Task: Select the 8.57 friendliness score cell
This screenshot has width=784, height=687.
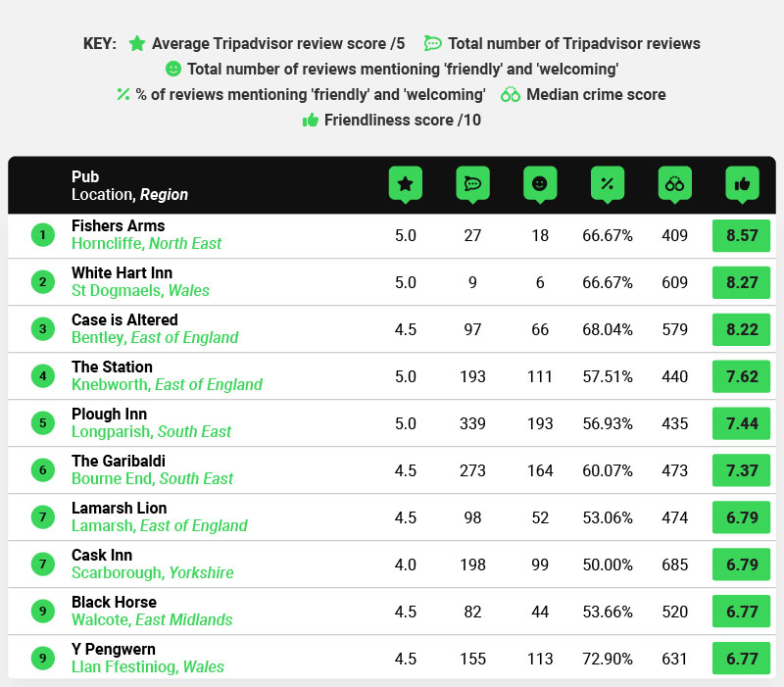Action: point(741,235)
